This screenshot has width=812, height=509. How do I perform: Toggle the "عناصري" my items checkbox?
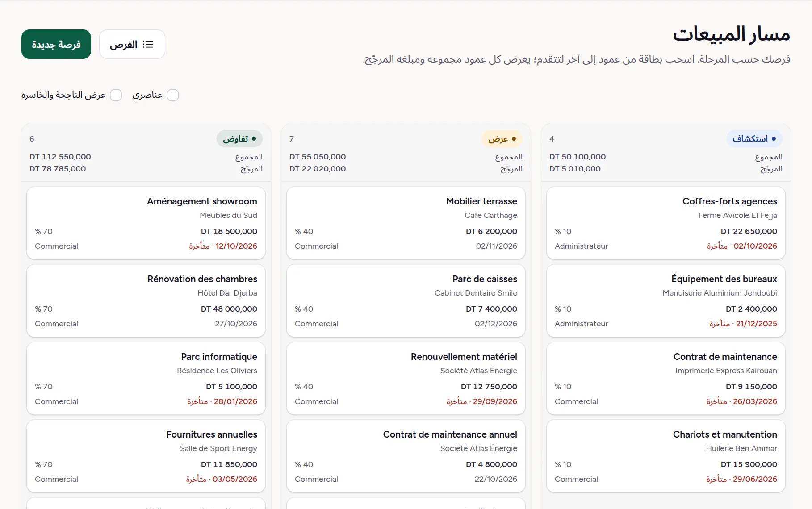tap(173, 95)
